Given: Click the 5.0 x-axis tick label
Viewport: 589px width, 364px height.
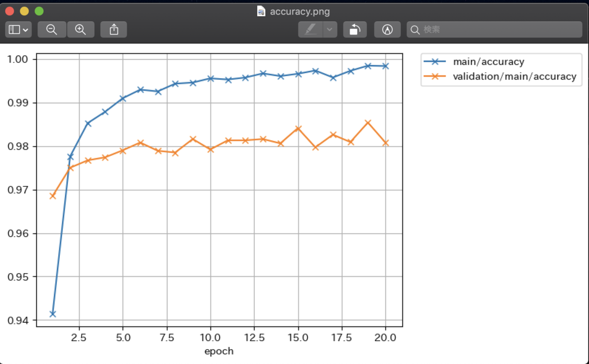Looking at the screenshot, I should coord(123,338).
